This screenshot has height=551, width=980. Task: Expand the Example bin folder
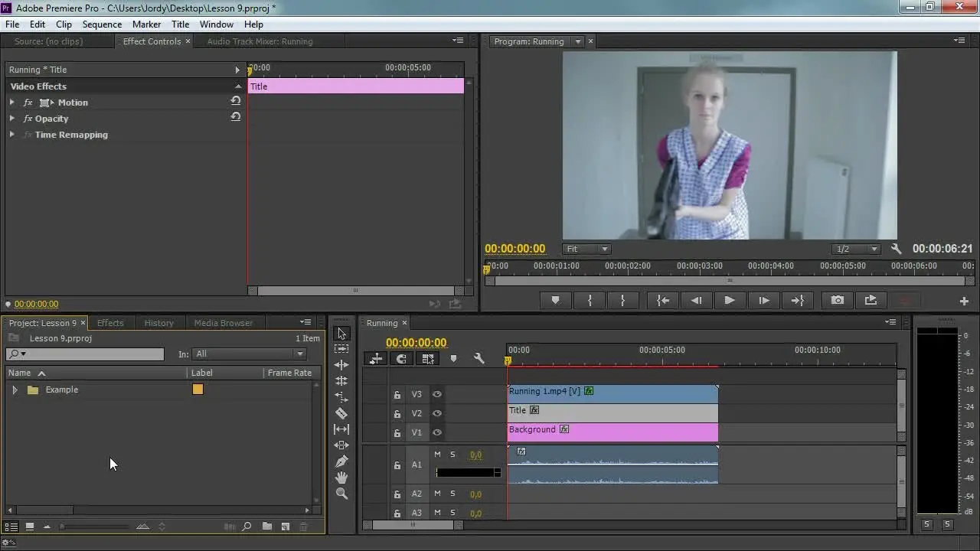[x=15, y=390]
